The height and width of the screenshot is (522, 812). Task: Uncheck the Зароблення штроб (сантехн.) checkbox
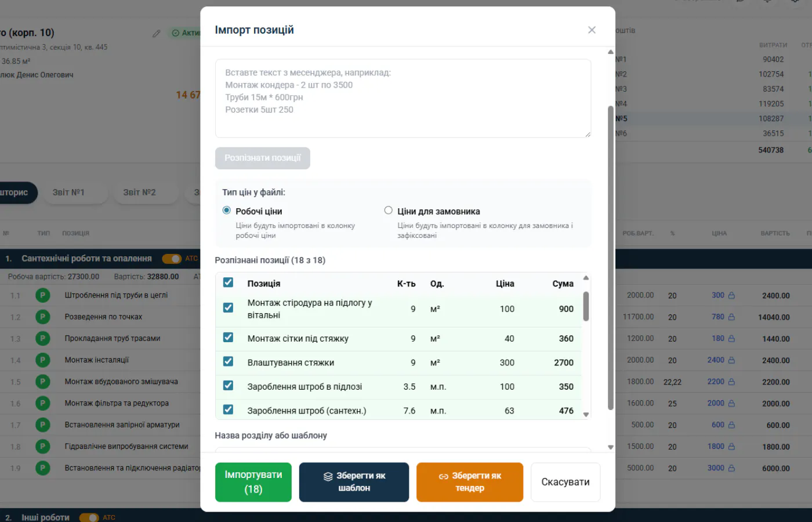(229, 409)
